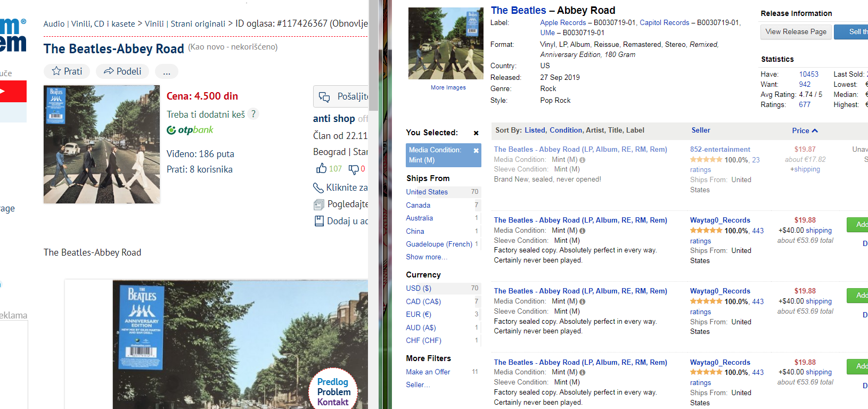Open the first listing title from 852-entertainment
The width and height of the screenshot is (868, 409).
click(580, 149)
